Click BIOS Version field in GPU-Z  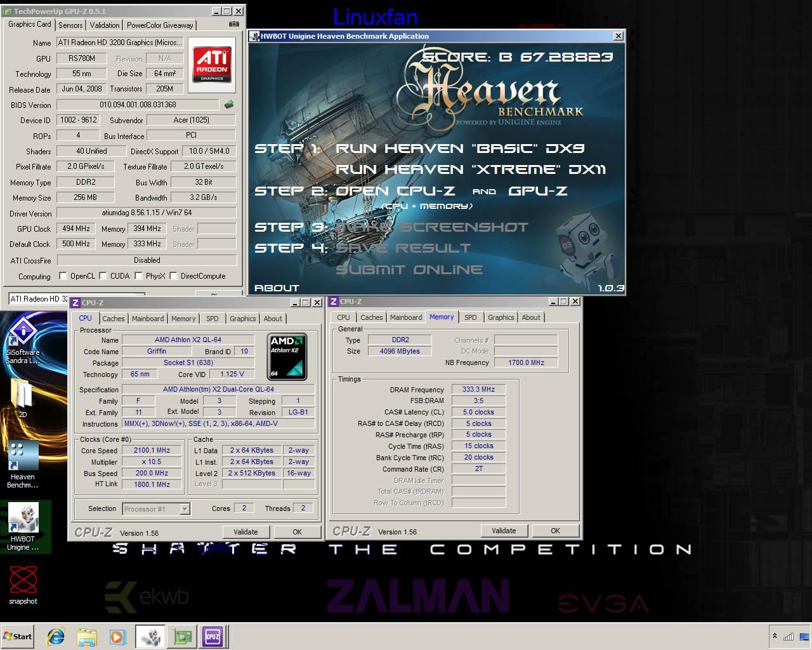click(x=138, y=105)
